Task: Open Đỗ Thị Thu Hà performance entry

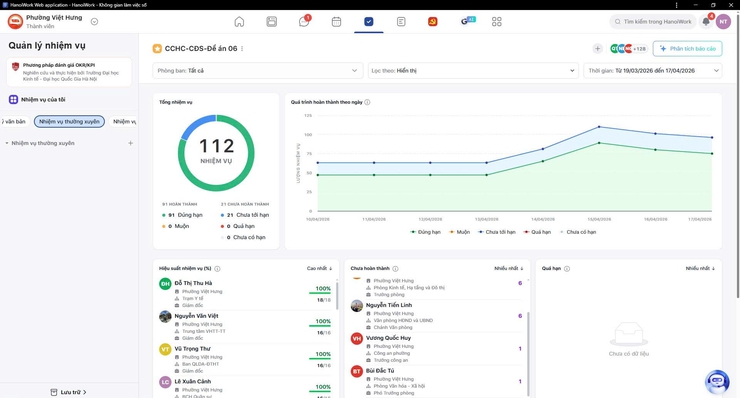Action: pos(245,294)
